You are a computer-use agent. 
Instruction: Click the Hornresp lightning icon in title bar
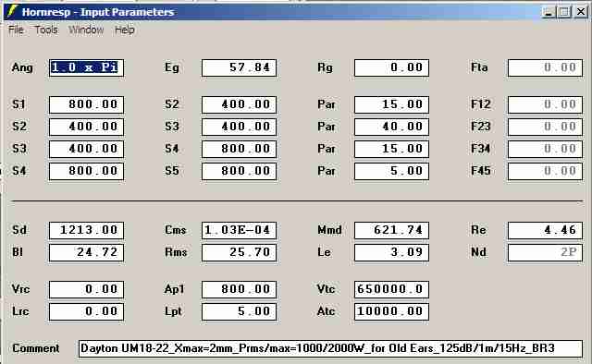pos(12,11)
